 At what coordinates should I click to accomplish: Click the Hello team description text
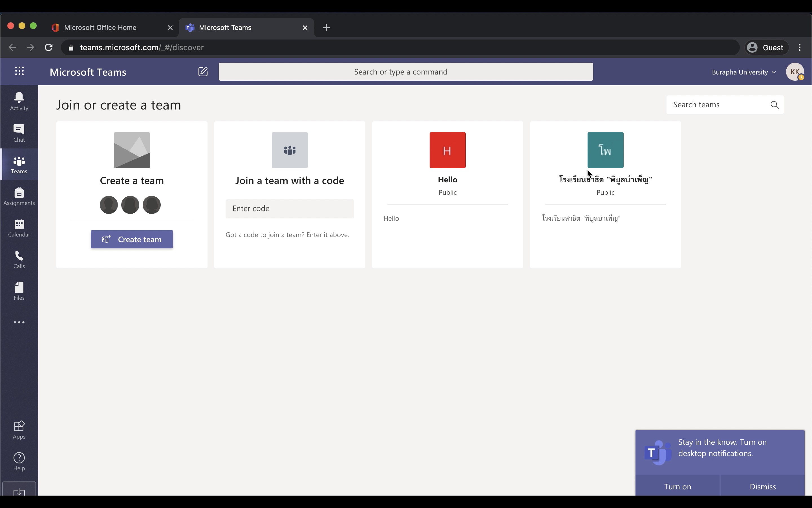(391, 218)
